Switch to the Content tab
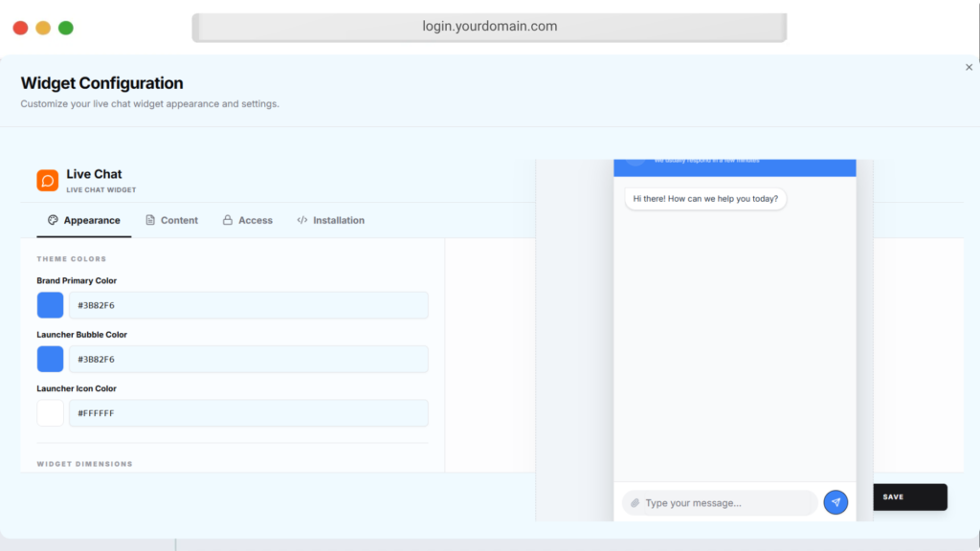This screenshot has height=551, width=980. (x=171, y=220)
